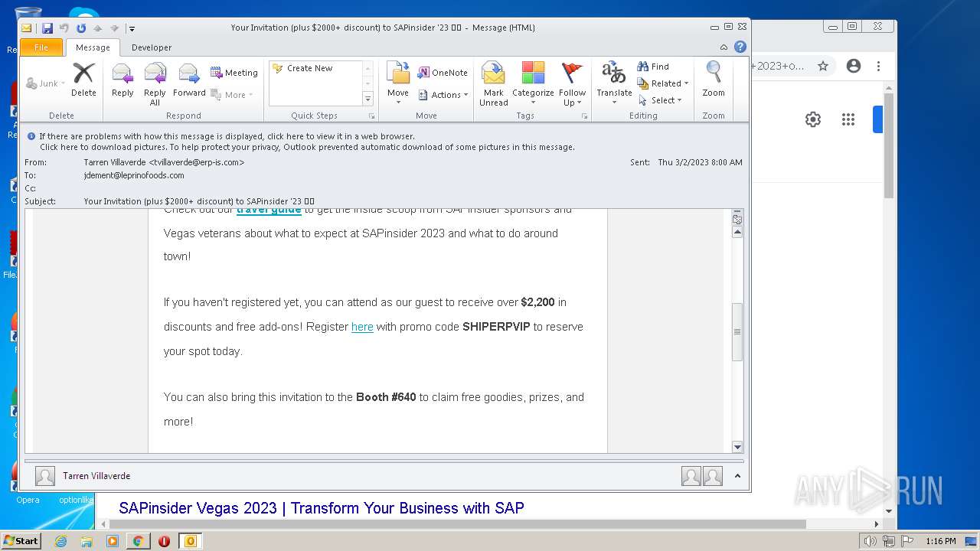
Task: Click Tarren Villaverde contact photo
Action: (45, 476)
